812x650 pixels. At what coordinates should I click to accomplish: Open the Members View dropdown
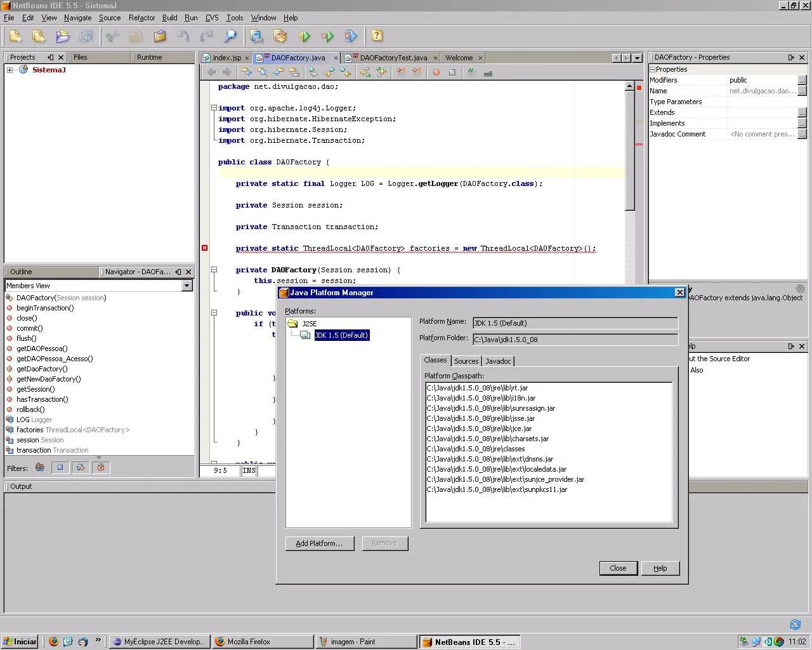pyautogui.click(x=187, y=286)
